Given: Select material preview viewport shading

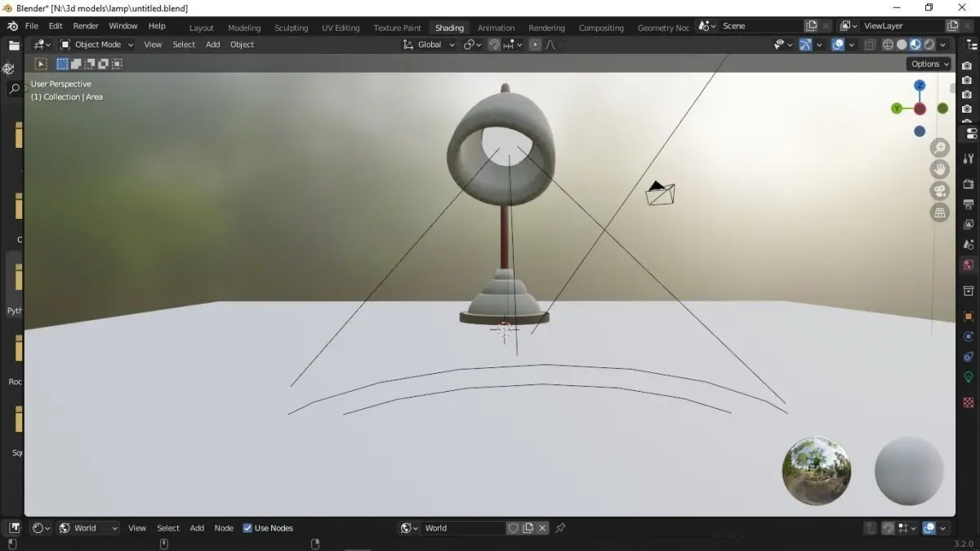Looking at the screenshot, I should (x=915, y=45).
